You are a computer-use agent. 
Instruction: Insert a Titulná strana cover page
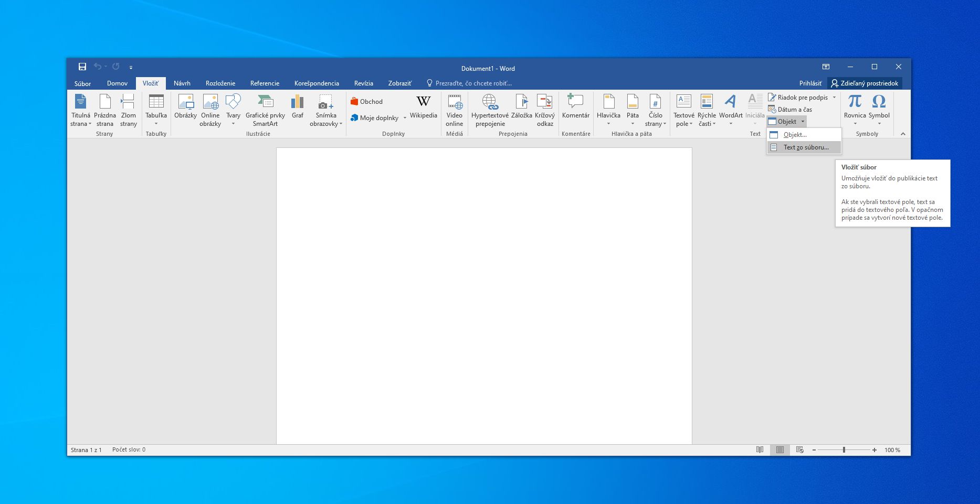[x=81, y=111]
